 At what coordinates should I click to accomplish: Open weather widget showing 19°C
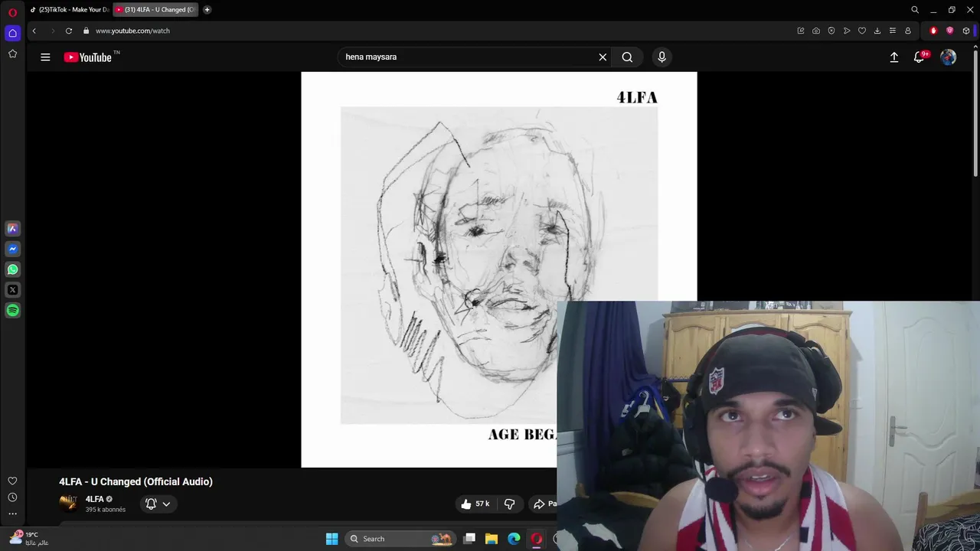(x=29, y=538)
